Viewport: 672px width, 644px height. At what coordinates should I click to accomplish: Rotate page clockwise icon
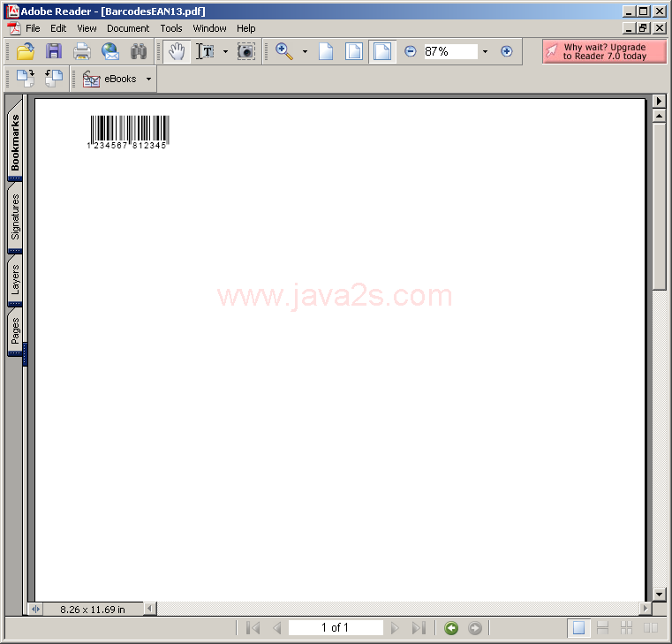[x=26, y=79]
